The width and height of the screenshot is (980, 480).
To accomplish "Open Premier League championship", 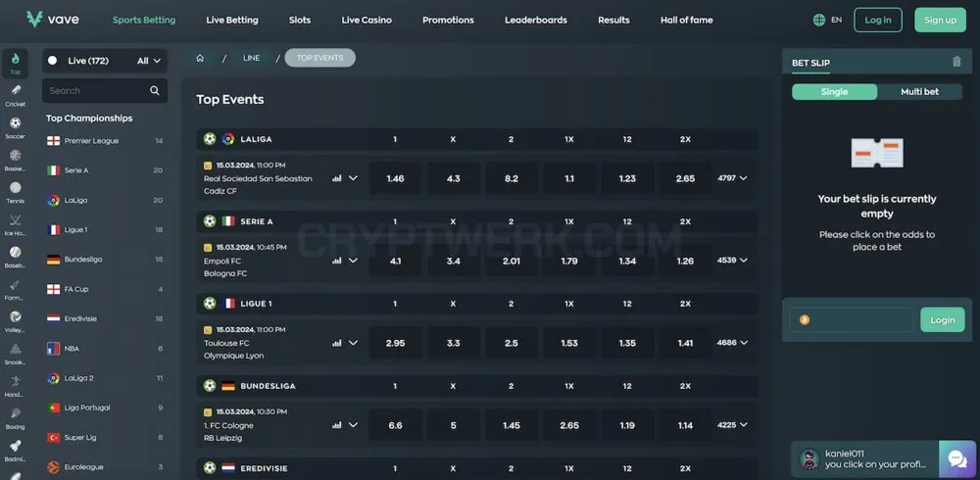I will coord(105,141).
